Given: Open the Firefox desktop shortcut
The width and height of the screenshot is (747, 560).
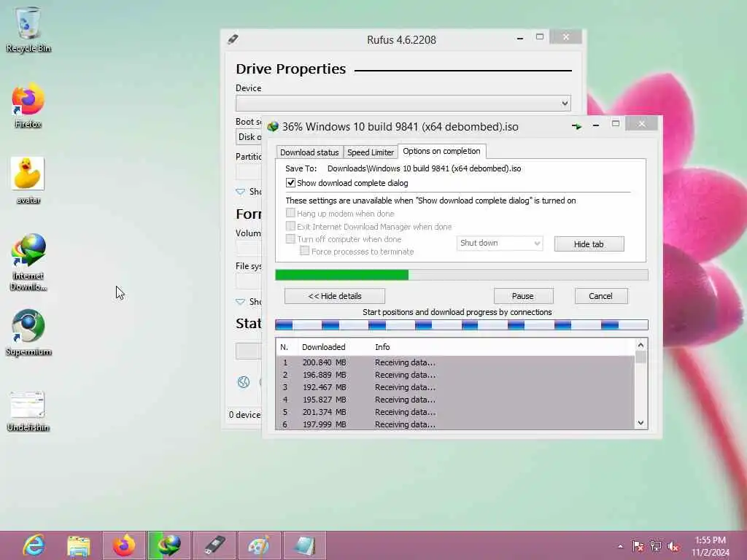Looking at the screenshot, I should 28,106.
